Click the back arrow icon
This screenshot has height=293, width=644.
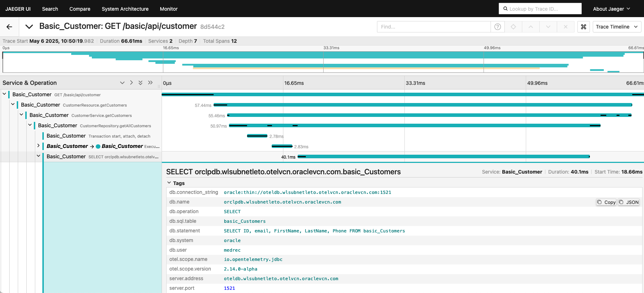[x=9, y=27]
